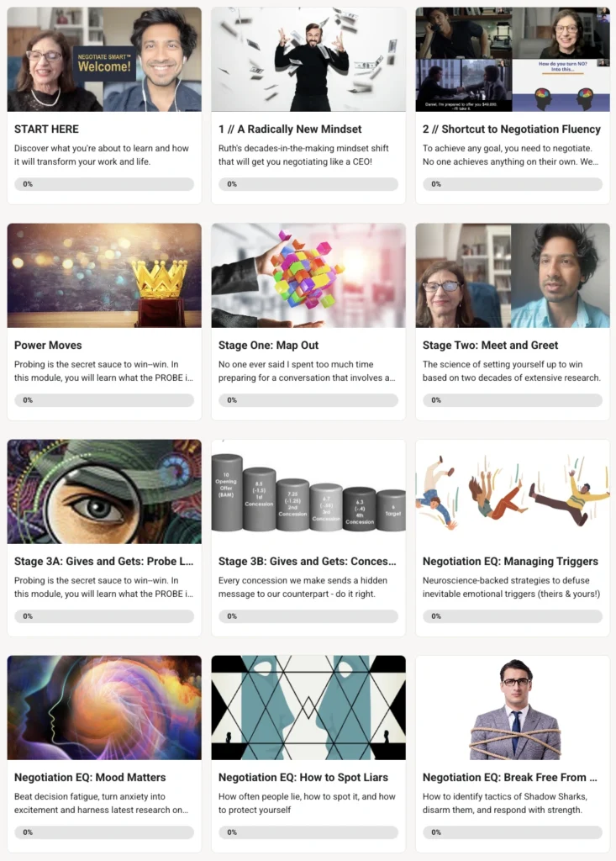Click the START HERE progress bar

[104, 184]
